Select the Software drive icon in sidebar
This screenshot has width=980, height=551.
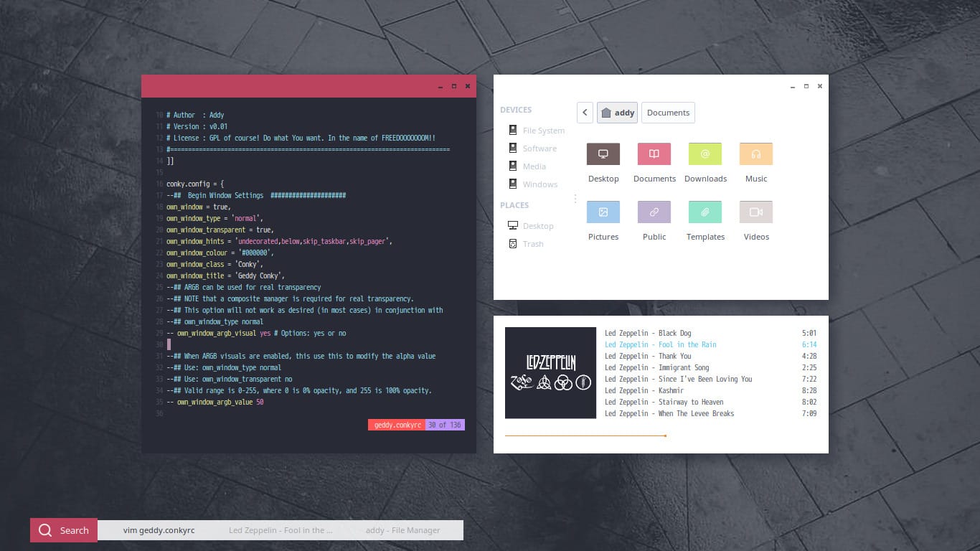pyautogui.click(x=513, y=148)
